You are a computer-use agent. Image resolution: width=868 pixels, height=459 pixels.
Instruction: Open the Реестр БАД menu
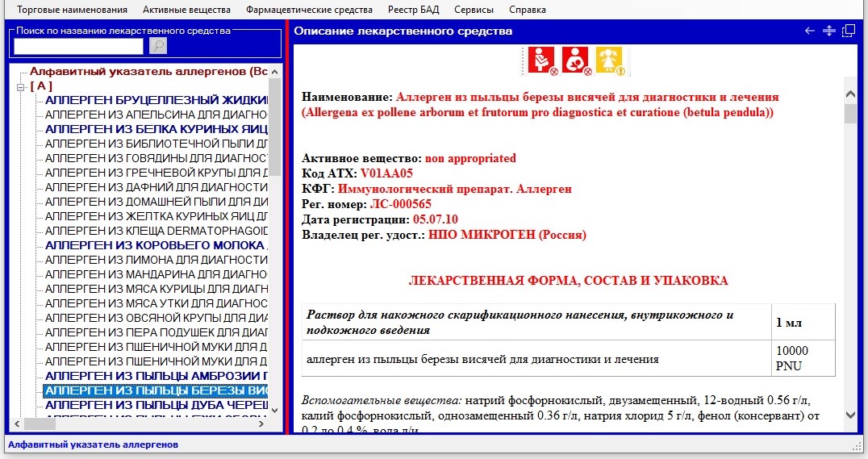(413, 10)
